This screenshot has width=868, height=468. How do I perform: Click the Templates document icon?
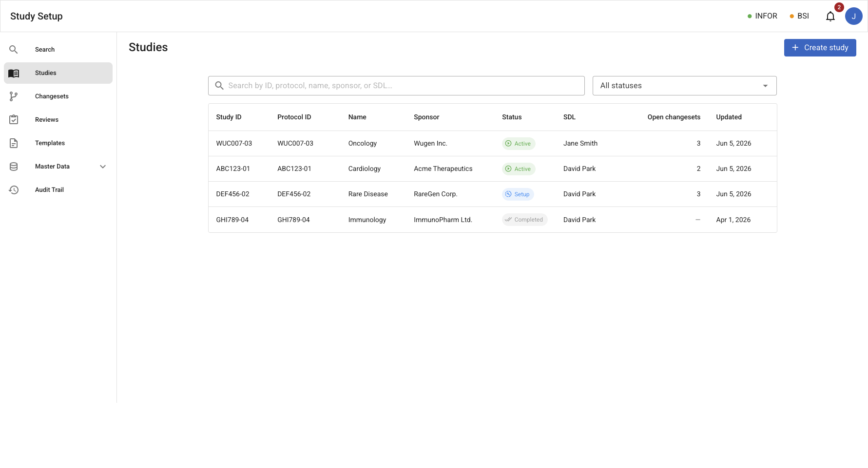(14, 143)
